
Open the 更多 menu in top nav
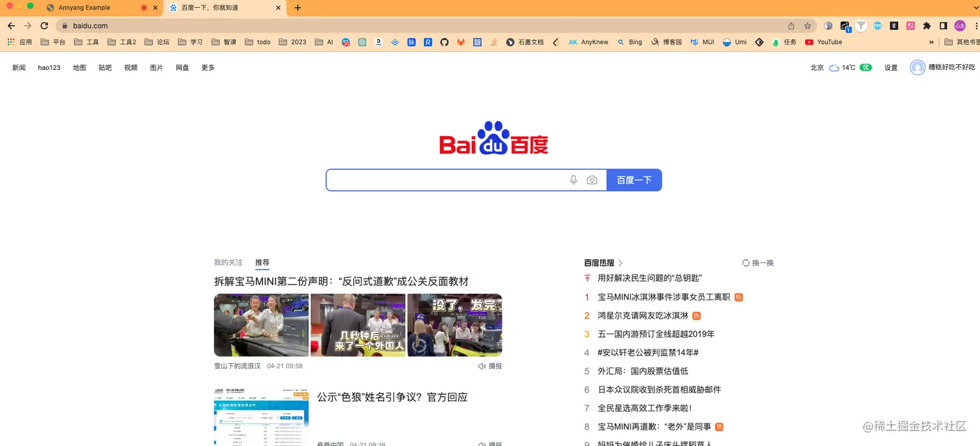208,67
